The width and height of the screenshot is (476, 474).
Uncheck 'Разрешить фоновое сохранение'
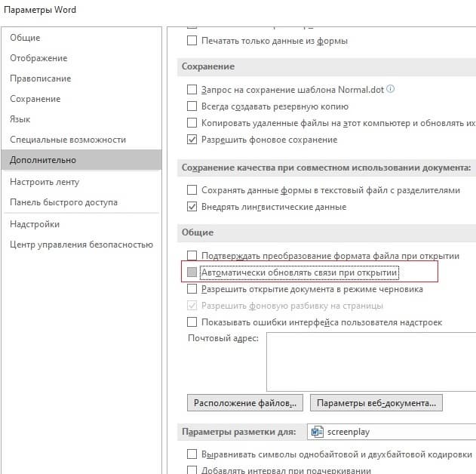(192, 140)
